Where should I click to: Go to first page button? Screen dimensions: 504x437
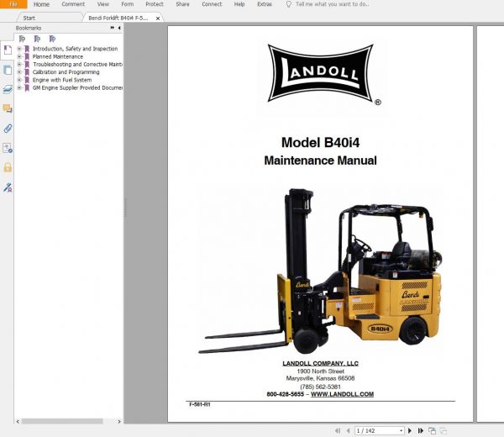coord(338,430)
